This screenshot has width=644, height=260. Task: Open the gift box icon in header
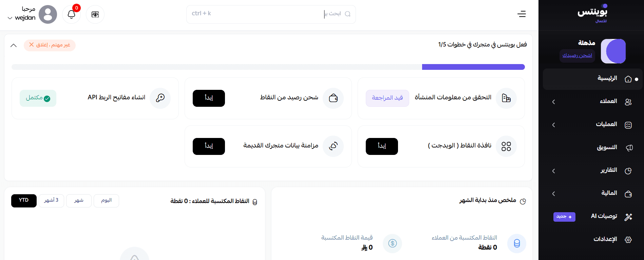95,14
